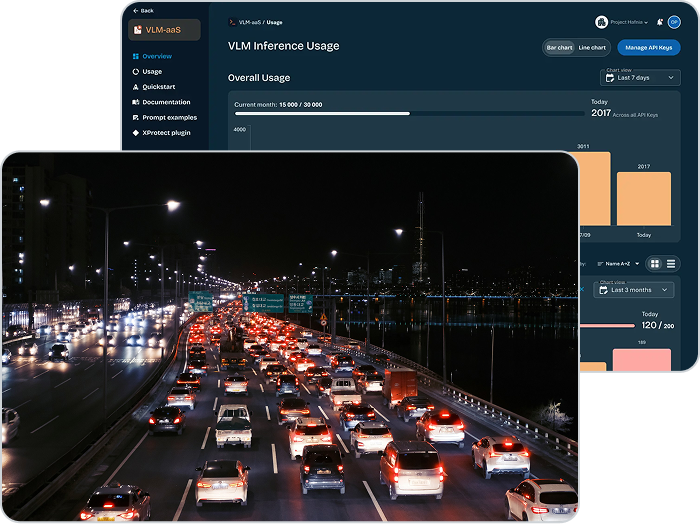Open notifications bell icon
This screenshot has width=700, height=524.
[660, 22]
